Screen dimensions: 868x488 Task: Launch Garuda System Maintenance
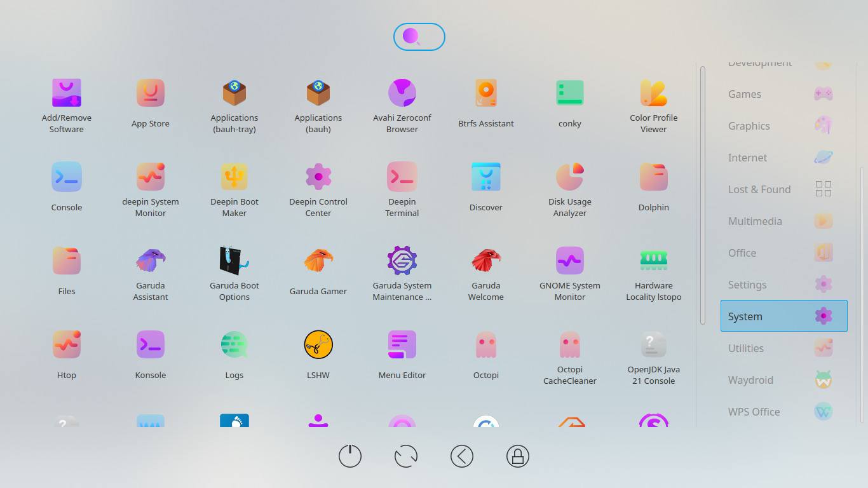402,273
